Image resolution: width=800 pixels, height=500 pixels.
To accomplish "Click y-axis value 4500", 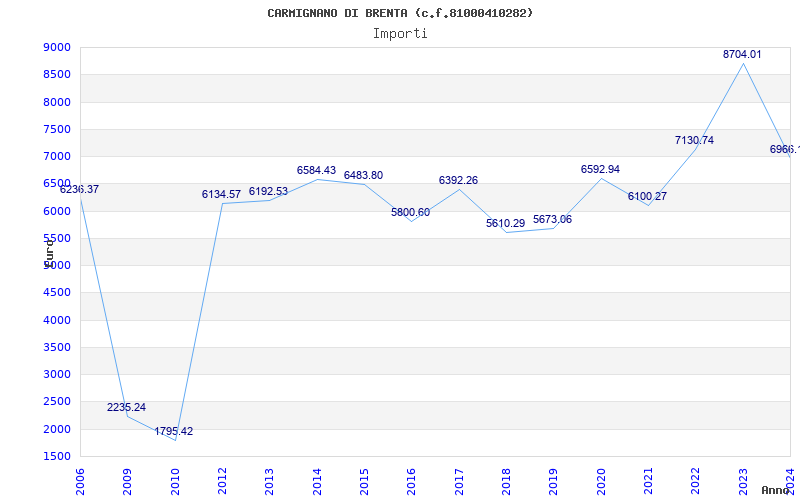I will (x=57, y=292).
